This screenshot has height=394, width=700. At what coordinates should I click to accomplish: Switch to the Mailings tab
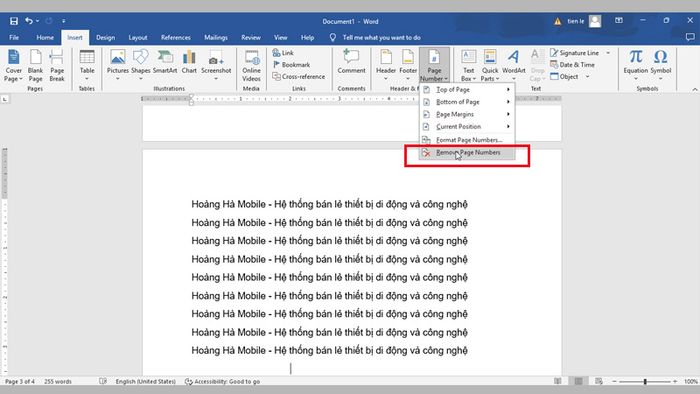click(216, 37)
